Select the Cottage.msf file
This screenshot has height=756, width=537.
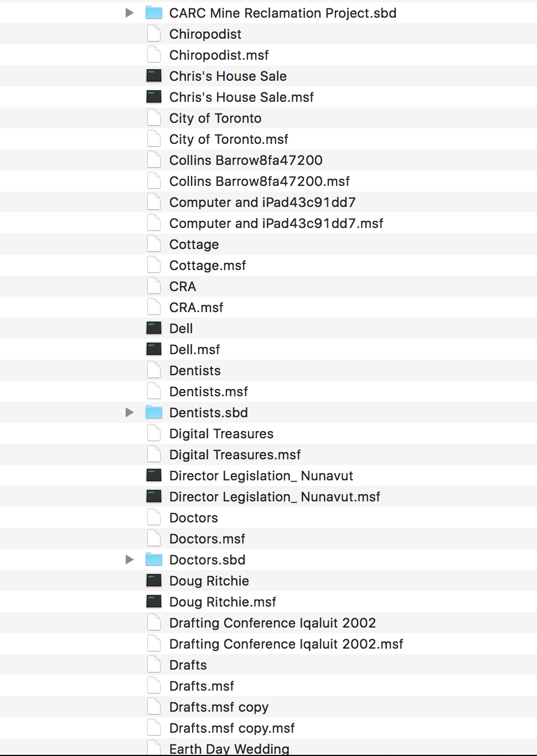click(x=208, y=265)
